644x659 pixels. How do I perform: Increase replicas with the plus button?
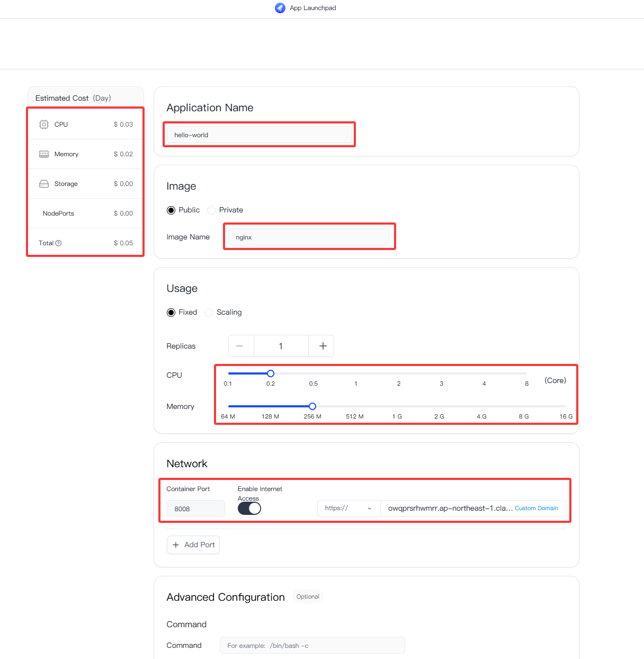pyautogui.click(x=321, y=346)
